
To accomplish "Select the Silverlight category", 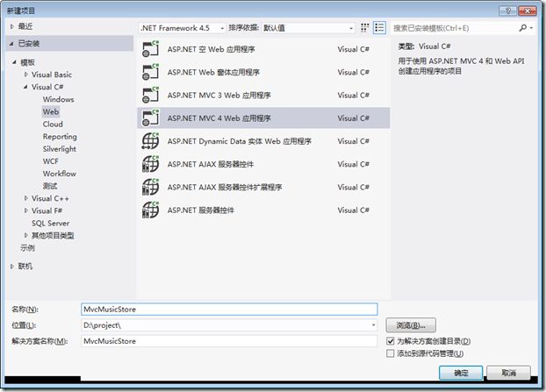I will tap(60, 149).
